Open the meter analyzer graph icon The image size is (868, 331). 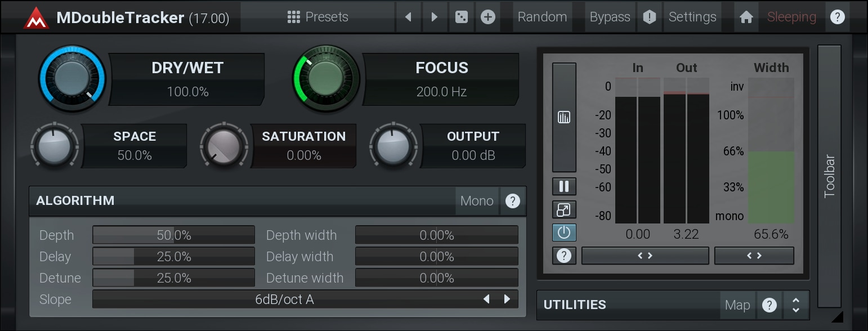[x=564, y=117]
